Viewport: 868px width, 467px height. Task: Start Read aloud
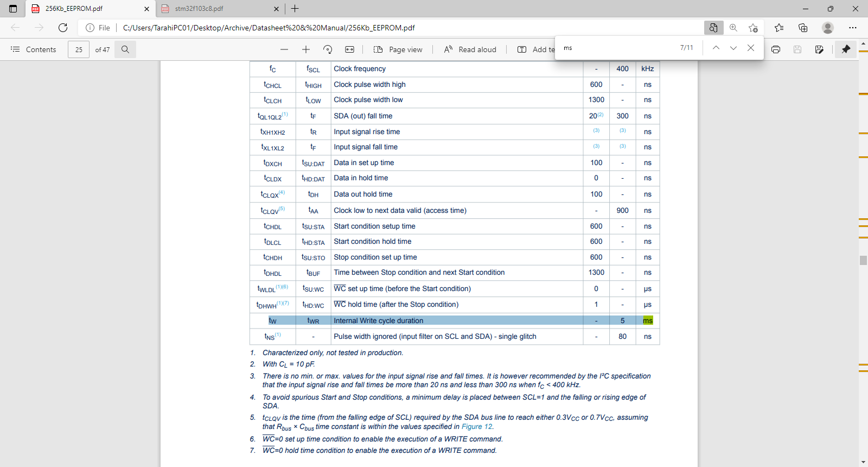click(x=470, y=49)
